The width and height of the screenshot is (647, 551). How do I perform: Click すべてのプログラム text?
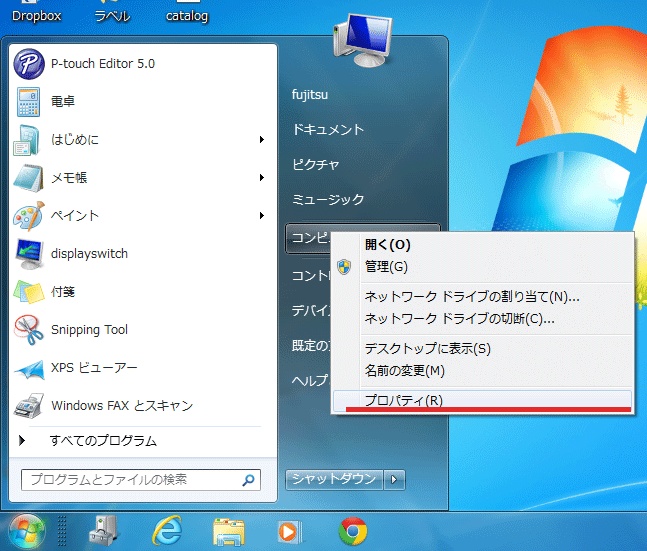pyautogui.click(x=103, y=440)
